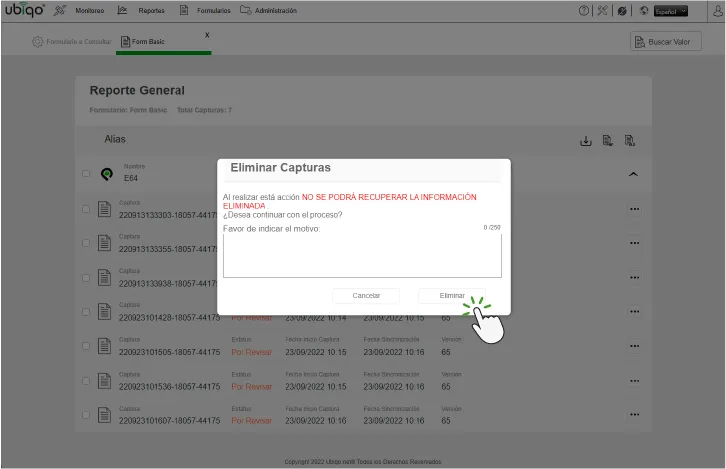Switch to Formulario a Consultar tab
The image size is (726, 469).
tap(72, 42)
